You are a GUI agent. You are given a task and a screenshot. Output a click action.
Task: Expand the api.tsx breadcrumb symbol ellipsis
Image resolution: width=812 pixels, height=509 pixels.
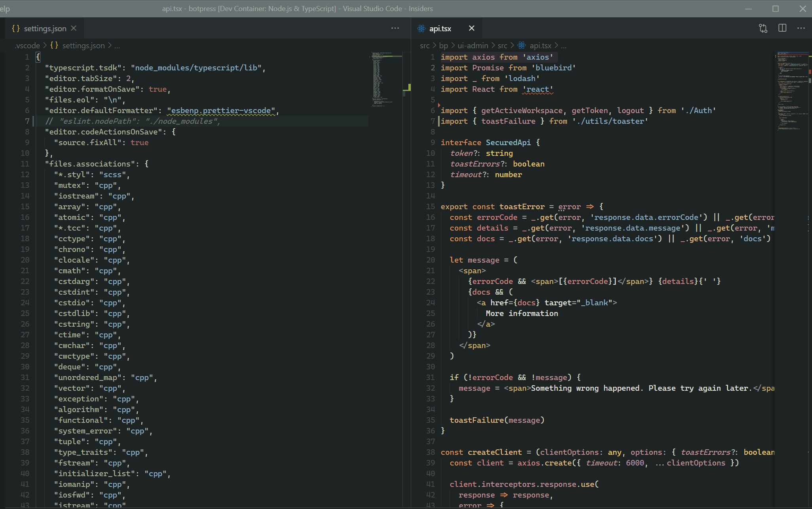(x=563, y=45)
